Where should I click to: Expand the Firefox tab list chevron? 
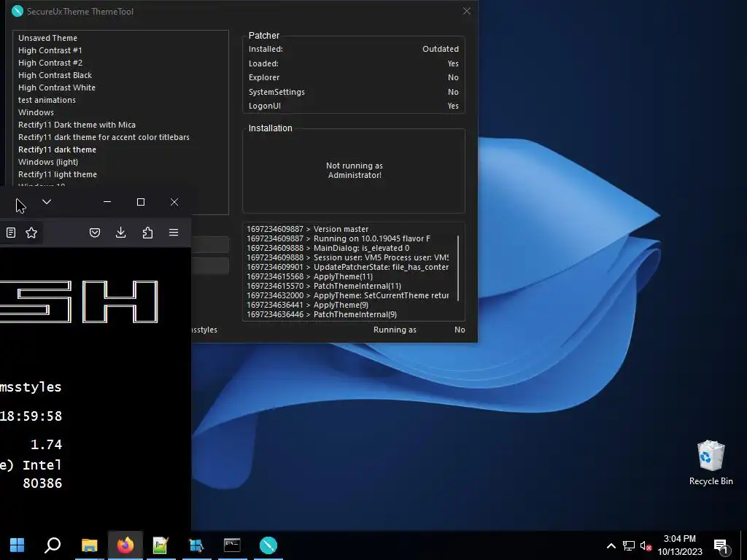click(x=47, y=202)
